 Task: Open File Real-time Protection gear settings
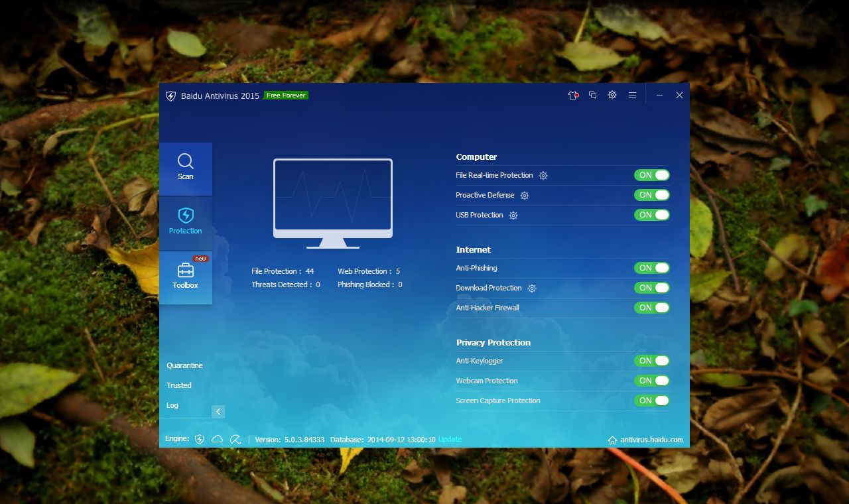click(x=543, y=176)
